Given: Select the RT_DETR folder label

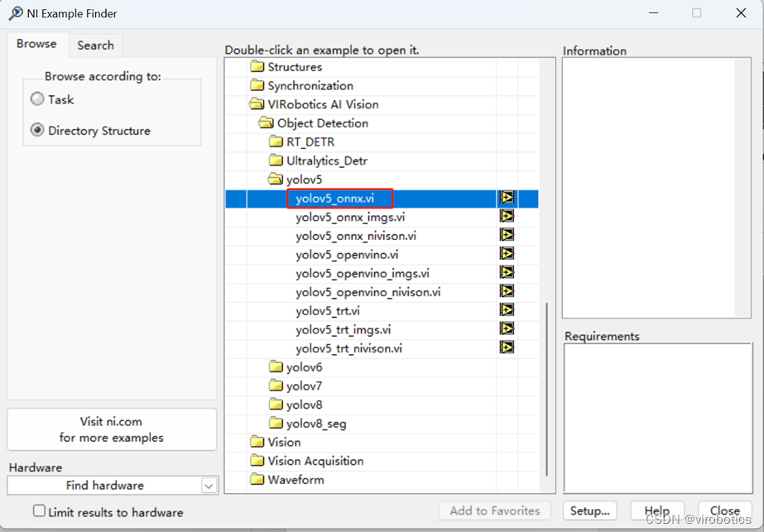Looking at the screenshot, I should (x=310, y=141).
